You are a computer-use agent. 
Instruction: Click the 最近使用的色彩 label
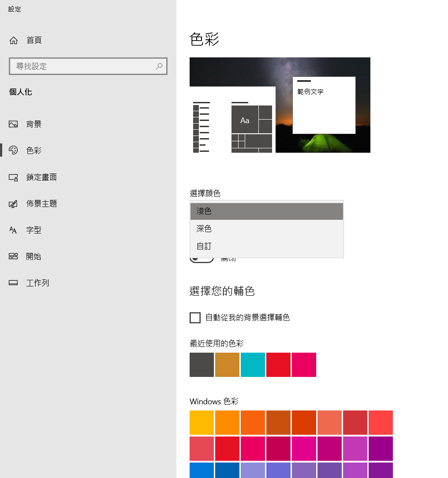pyautogui.click(x=217, y=343)
